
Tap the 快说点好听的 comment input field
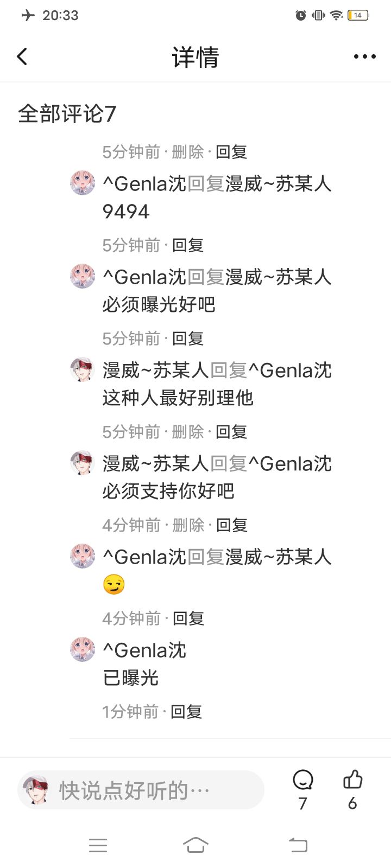141,790
